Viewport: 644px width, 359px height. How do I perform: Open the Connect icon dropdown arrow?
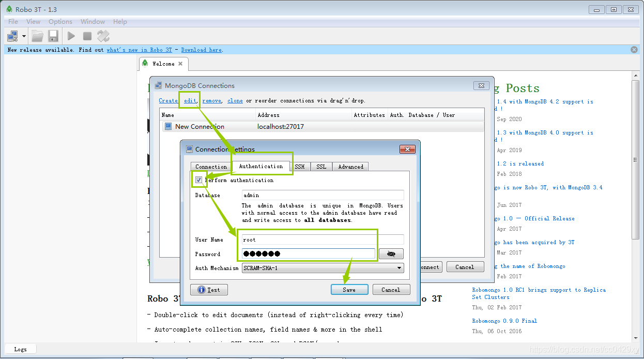point(24,36)
